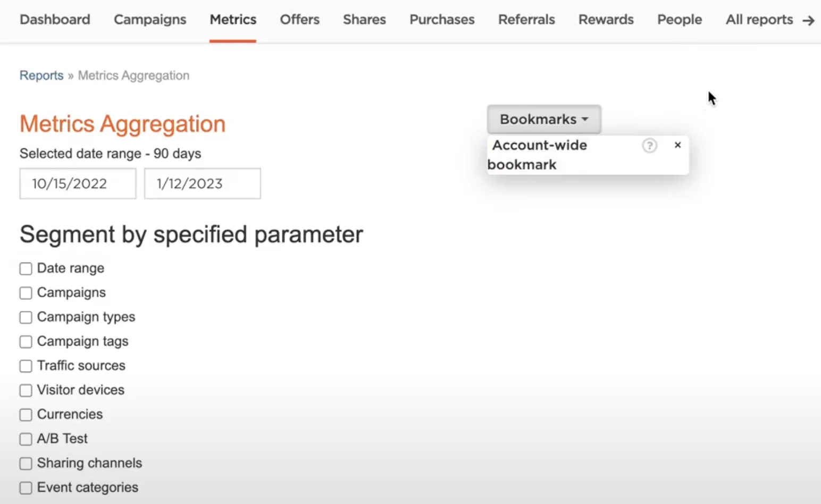The width and height of the screenshot is (821, 504).
Task: Check the Visitor devices checkbox
Action: tap(26, 391)
